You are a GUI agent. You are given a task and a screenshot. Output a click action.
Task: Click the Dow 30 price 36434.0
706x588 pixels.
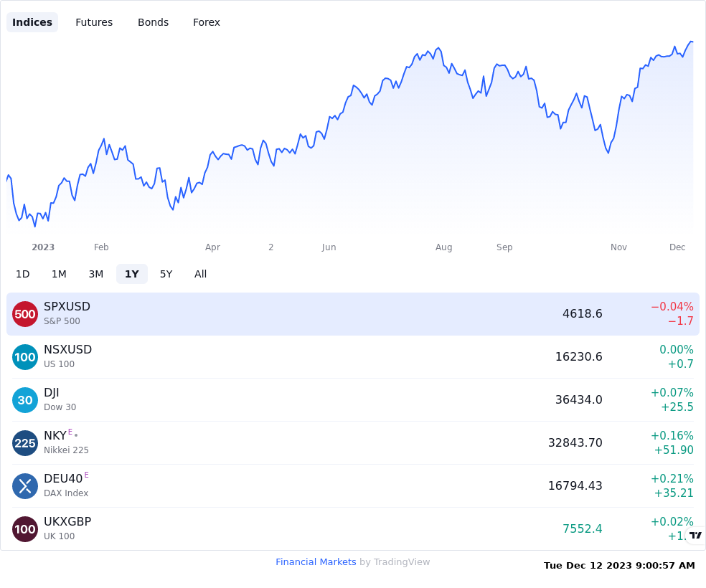coord(578,399)
